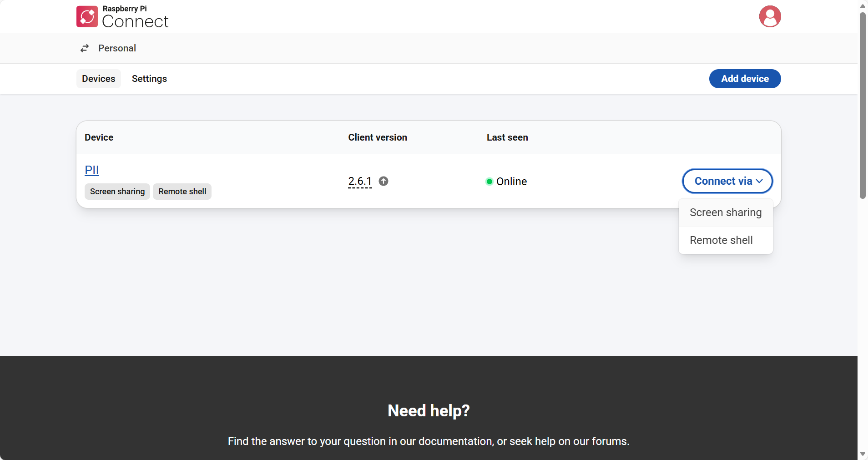Choose Screen sharing from the dropdown menu

pos(725,212)
